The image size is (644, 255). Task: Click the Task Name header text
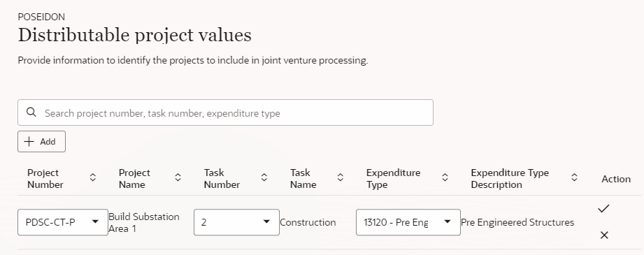303,179
